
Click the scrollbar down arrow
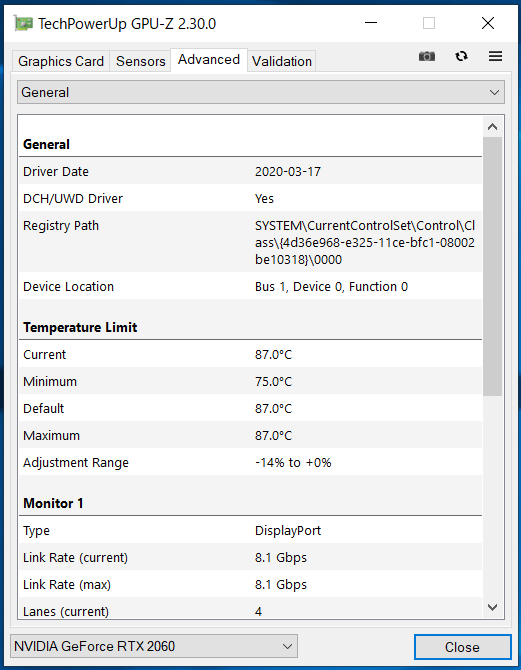[x=492, y=607]
